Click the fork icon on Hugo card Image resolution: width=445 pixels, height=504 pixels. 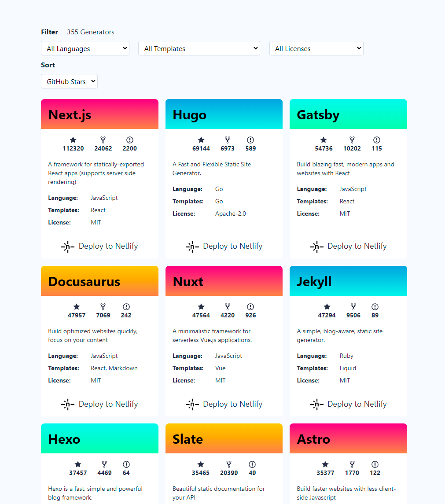228,140
